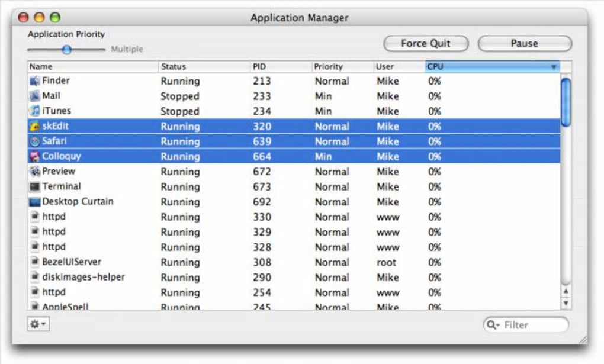Click the icon of httpd PID 328
Viewport: 604px width, 364px height.
click(x=35, y=247)
